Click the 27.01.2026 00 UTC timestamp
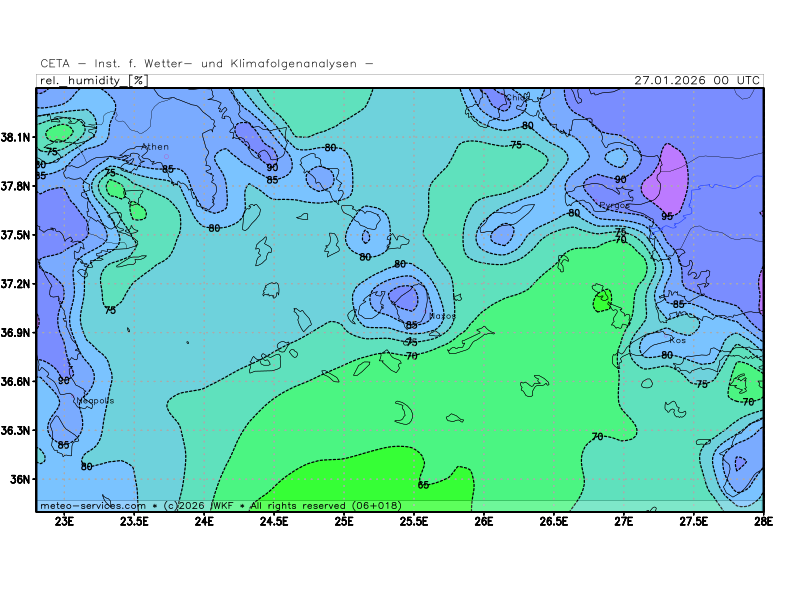This screenshot has width=800, height=600. click(696, 80)
